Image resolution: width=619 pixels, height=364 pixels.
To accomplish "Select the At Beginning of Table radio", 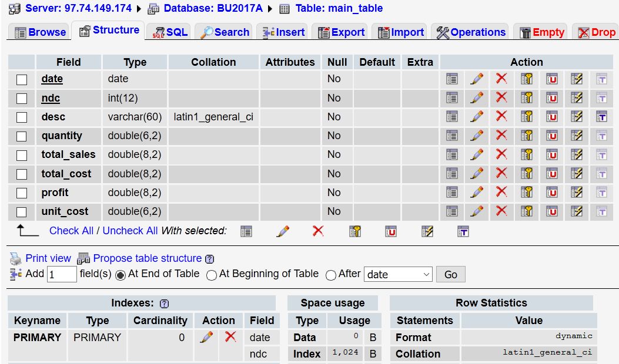I will pyautogui.click(x=212, y=275).
